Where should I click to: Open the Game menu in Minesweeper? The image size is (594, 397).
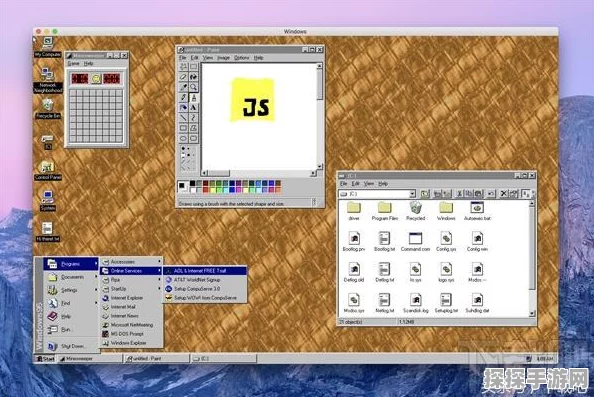[x=73, y=64]
